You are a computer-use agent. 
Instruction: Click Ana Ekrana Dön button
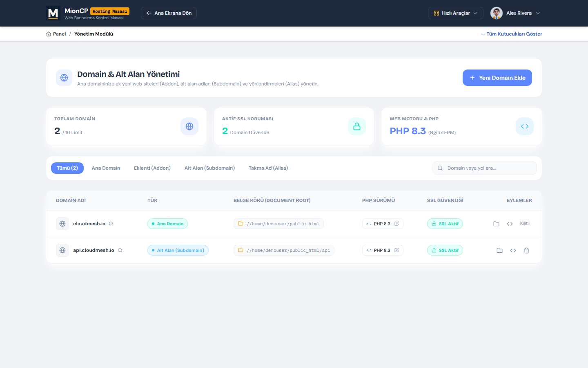169,13
